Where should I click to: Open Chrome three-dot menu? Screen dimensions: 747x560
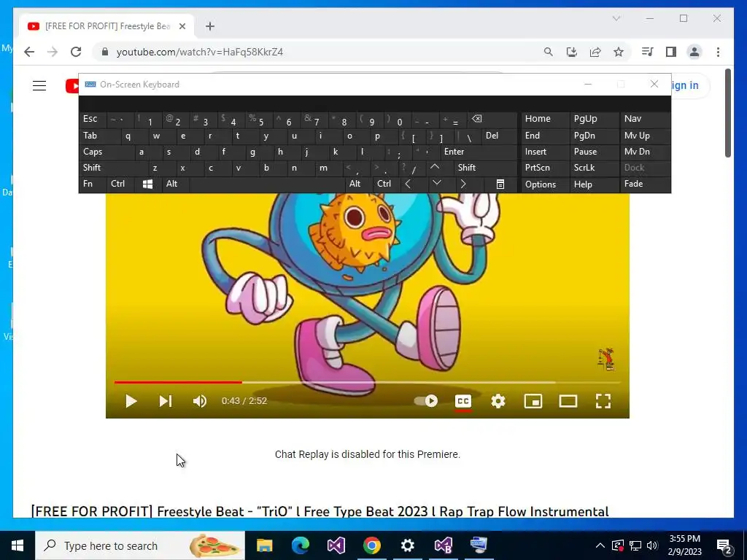tap(718, 52)
